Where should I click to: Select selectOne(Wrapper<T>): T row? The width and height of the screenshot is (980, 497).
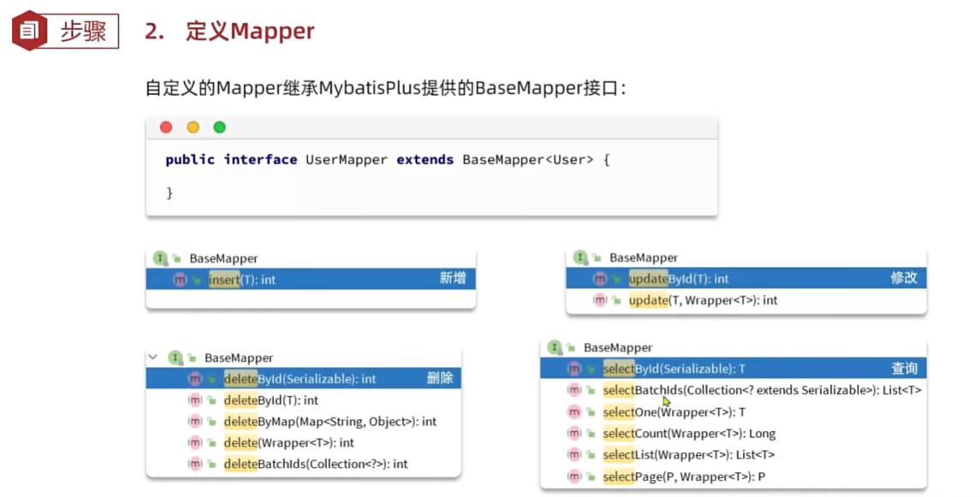coord(734,412)
